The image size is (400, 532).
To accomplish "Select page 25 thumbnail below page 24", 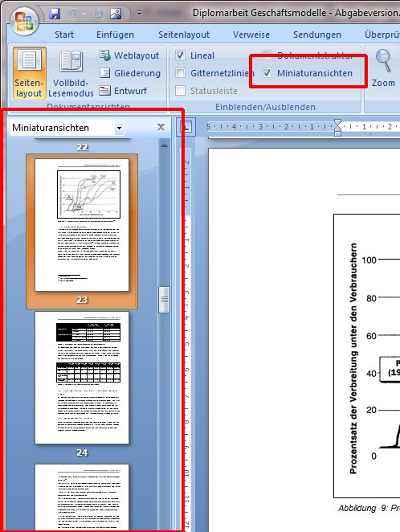I will coord(82,497).
